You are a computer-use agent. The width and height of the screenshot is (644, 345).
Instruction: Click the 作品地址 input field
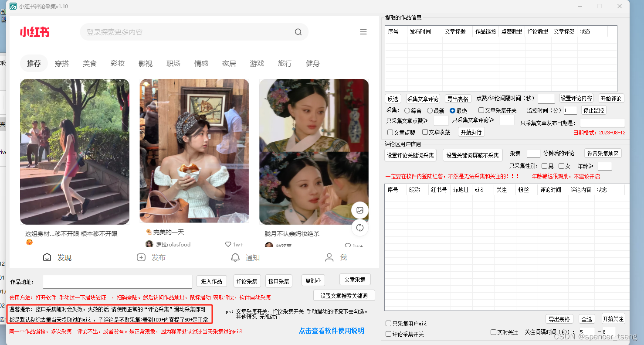tap(117, 281)
